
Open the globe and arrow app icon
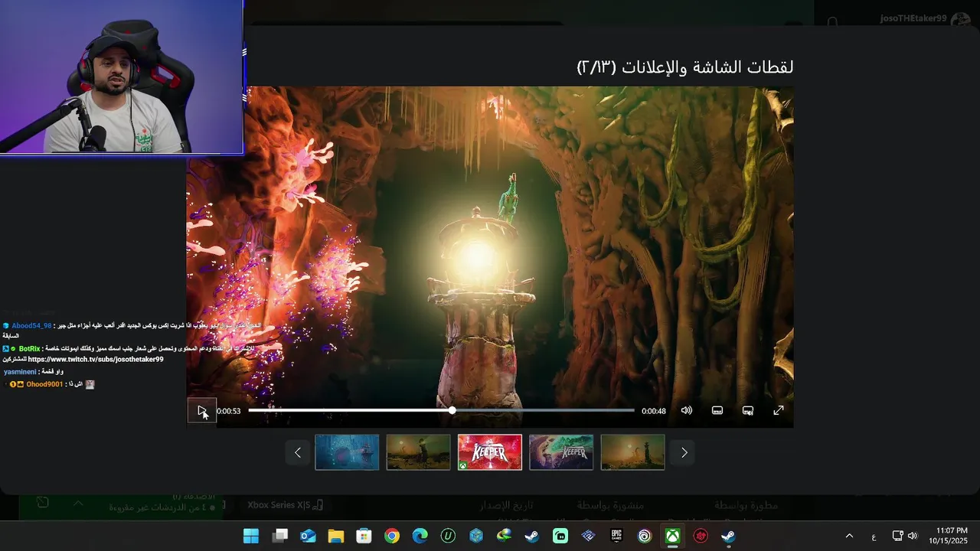point(504,536)
